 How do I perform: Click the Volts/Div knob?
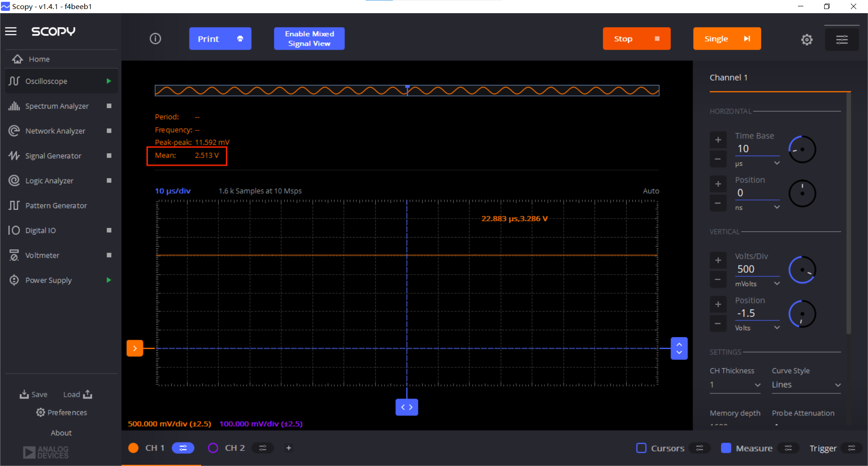click(x=802, y=270)
